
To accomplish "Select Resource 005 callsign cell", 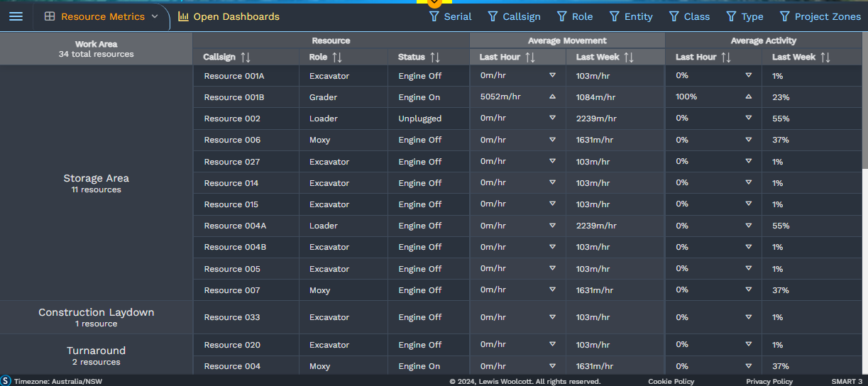I will point(246,269).
